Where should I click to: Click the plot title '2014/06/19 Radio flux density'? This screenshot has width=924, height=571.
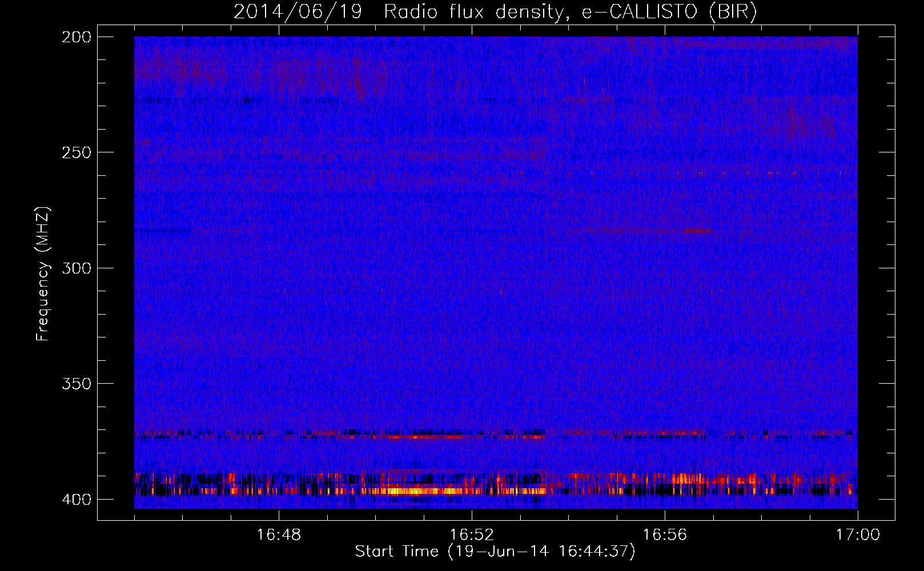point(399,12)
